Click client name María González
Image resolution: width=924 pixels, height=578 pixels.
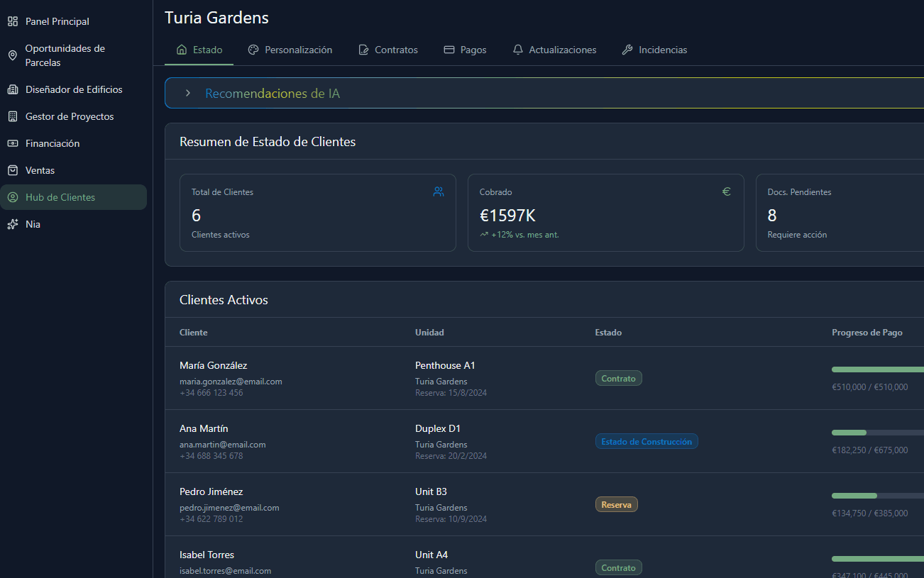[x=214, y=365]
